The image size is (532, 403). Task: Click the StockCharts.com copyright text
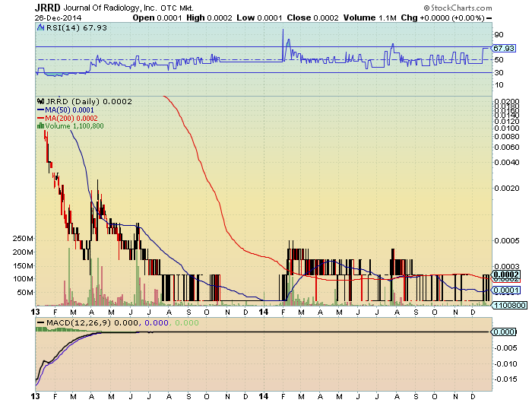click(x=458, y=8)
